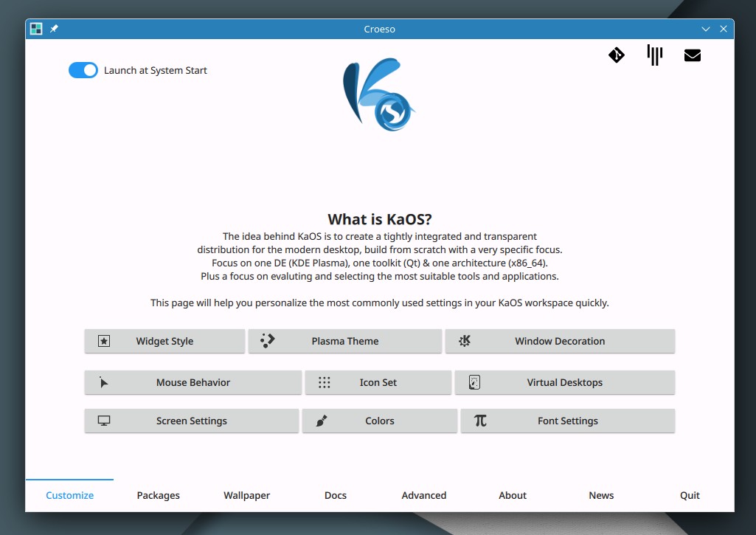Click the Virtual Desktops icon

pyautogui.click(x=474, y=382)
